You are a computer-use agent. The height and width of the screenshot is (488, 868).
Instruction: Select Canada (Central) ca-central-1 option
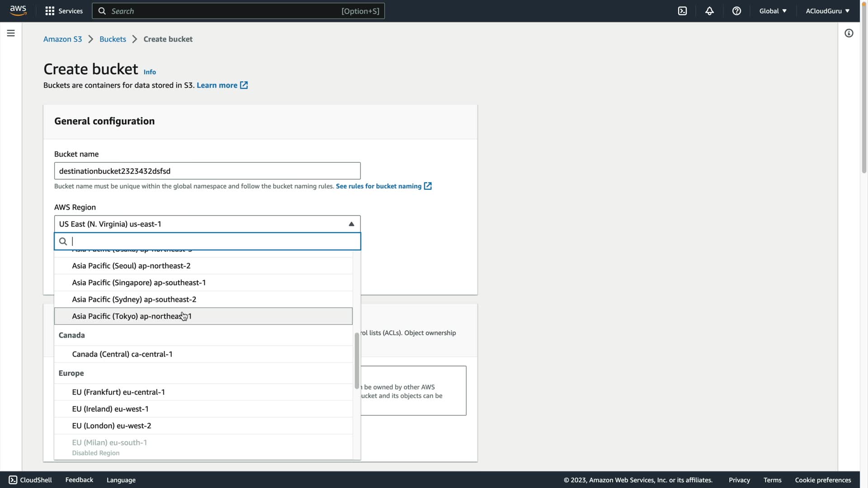point(122,354)
